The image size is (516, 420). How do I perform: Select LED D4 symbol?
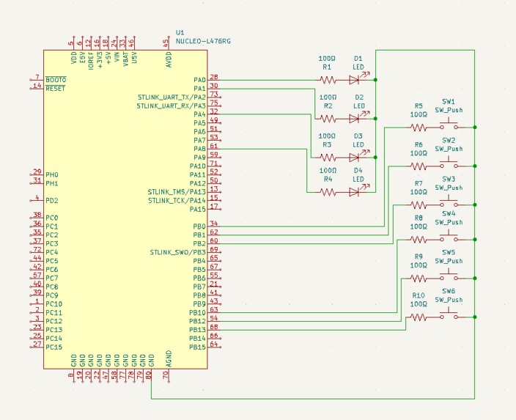point(358,191)
